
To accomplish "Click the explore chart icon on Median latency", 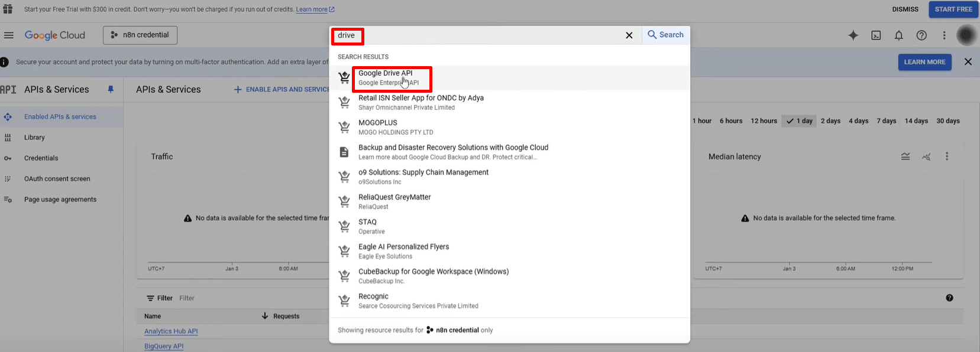I will point(926,157).
